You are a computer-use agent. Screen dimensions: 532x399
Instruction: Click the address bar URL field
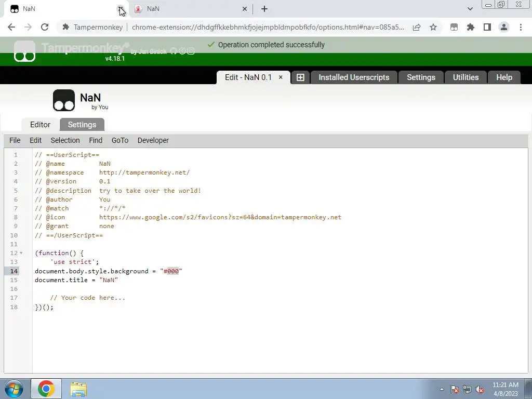(x=268, y=27)
